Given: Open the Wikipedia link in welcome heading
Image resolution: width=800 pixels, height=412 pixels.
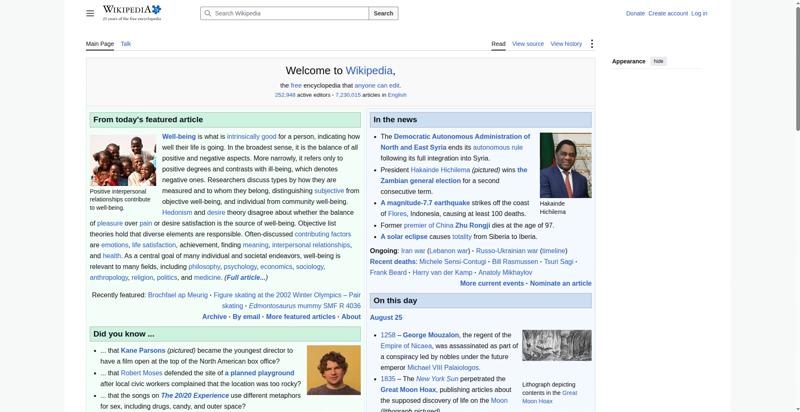Looking at the screenshot, I should [369, 70].
